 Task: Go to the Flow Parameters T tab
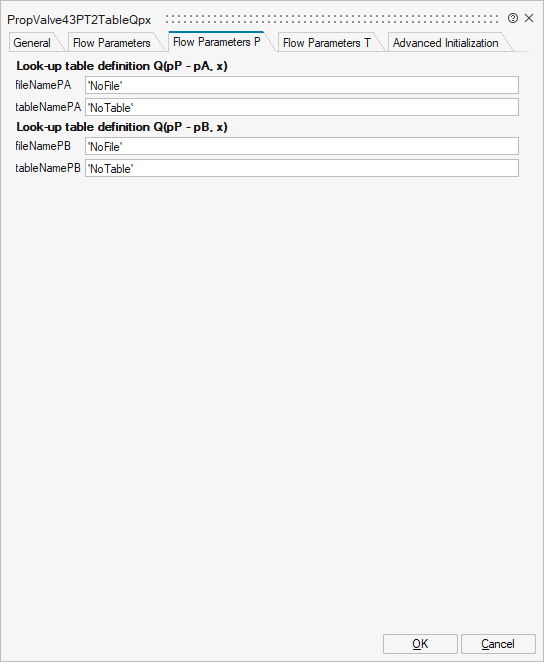(x=327, y=43)
